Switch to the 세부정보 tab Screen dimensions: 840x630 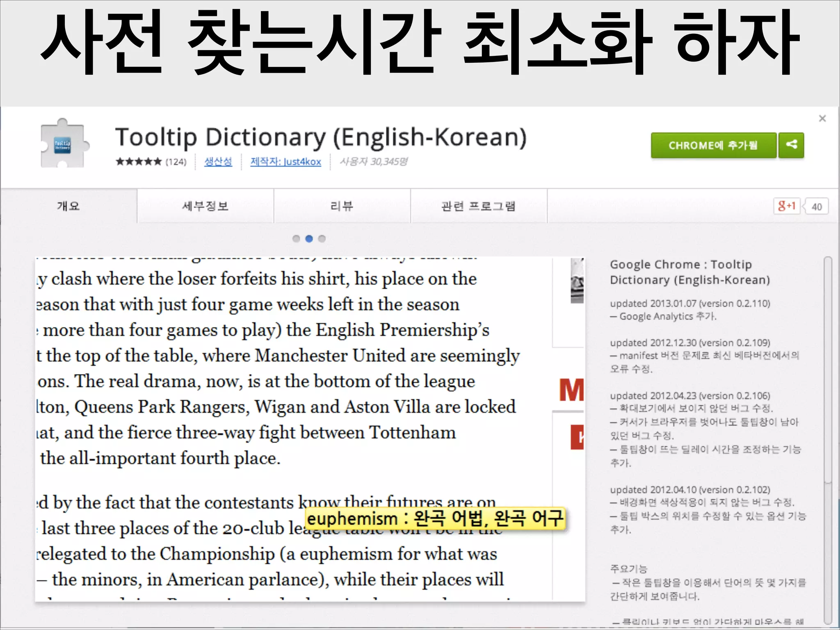[x=205, y=206]
